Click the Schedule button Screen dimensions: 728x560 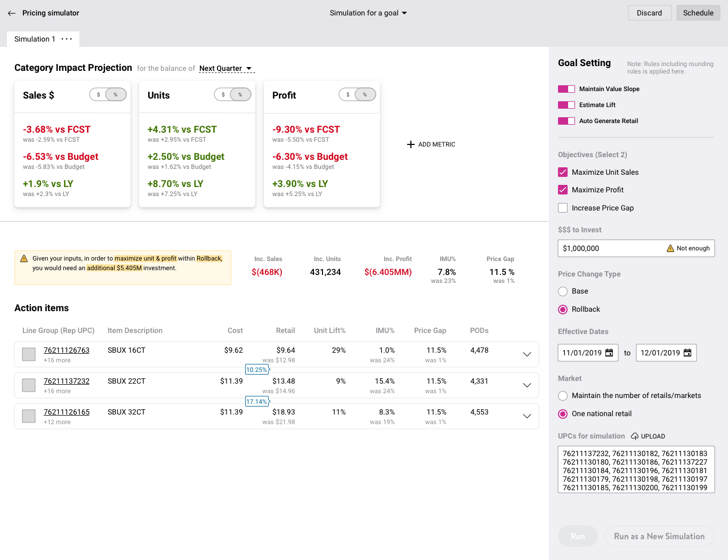[x=698, y=13]
